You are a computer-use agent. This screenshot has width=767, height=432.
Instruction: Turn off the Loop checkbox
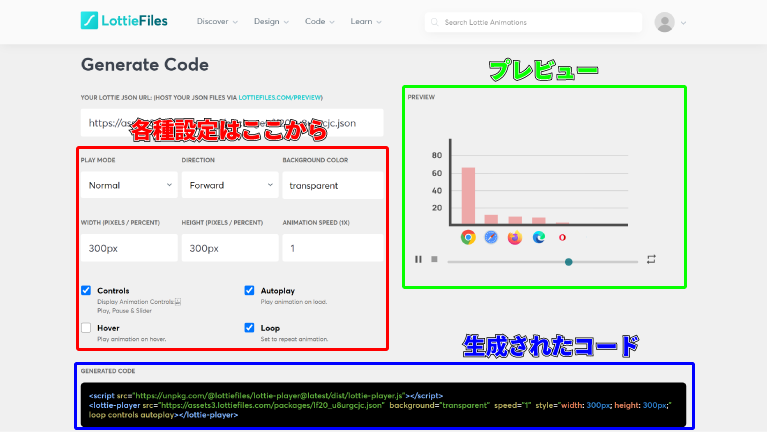tap(249, 327)
